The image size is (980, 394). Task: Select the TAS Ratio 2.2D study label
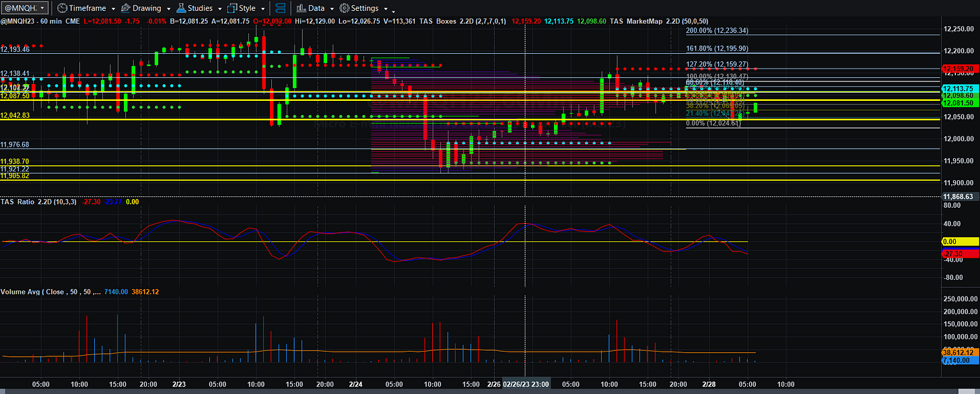pyautogui.click(x=26, y=202)
